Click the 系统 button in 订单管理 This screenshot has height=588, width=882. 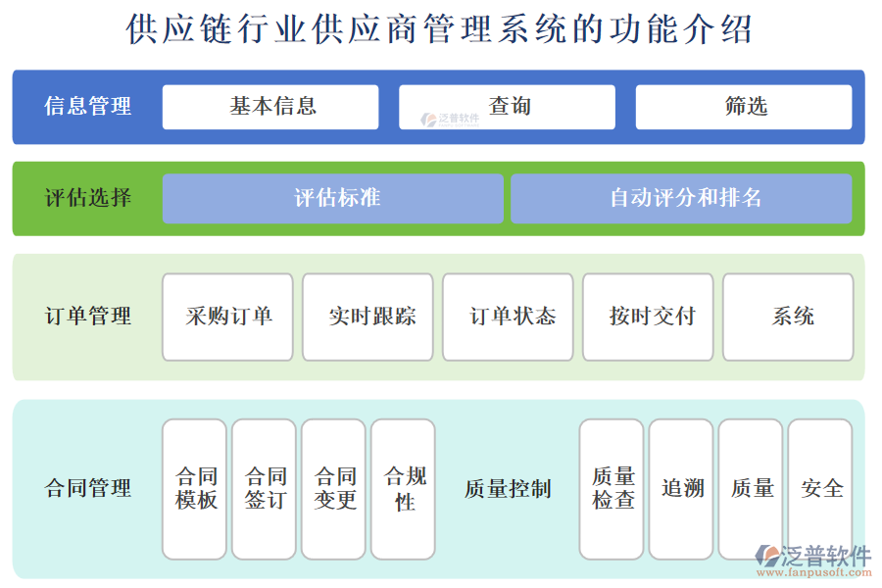point(787,317)
